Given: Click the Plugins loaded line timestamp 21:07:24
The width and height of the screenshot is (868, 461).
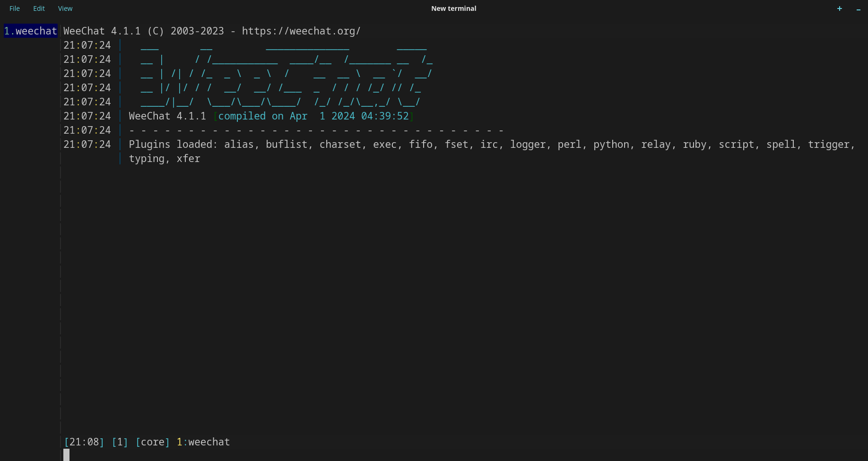Looking at the screenshot, I should coord(87,144).
